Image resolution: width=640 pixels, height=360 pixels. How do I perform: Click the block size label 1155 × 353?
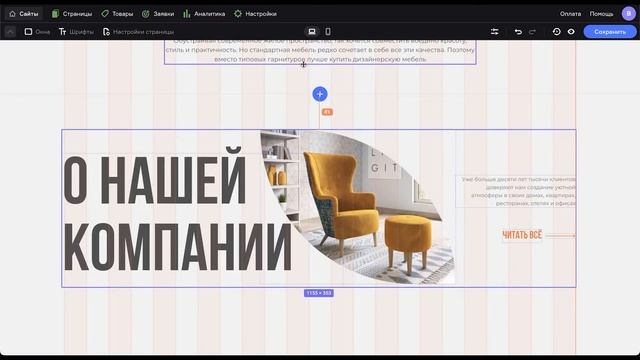(x=319, y=293)
